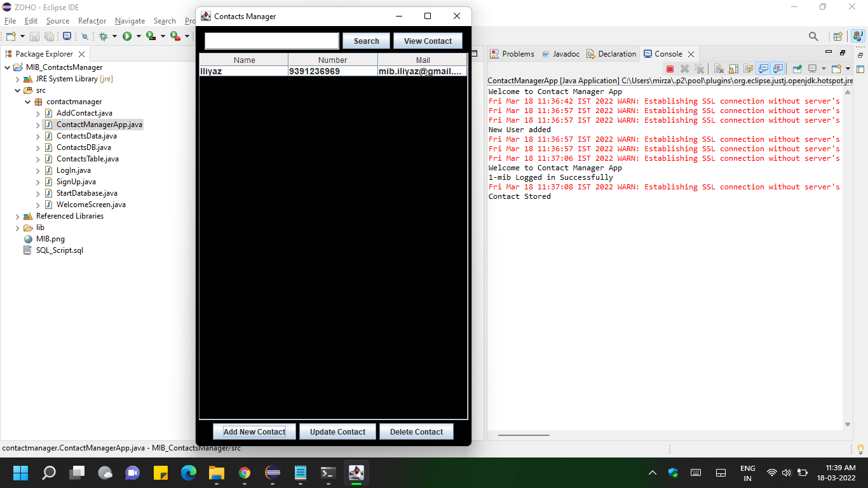Open the Navigate menu
Screen dimensions: 868x488
[x=130, y=21]
